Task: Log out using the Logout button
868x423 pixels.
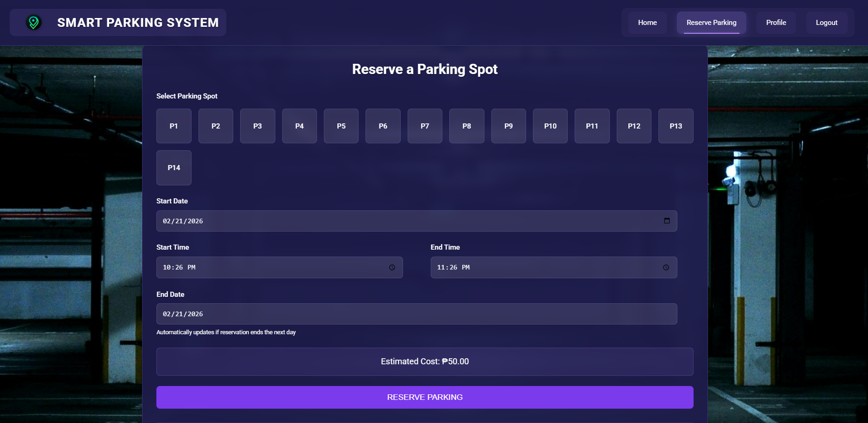Action: pyautogui.click(x=826, y=23)
